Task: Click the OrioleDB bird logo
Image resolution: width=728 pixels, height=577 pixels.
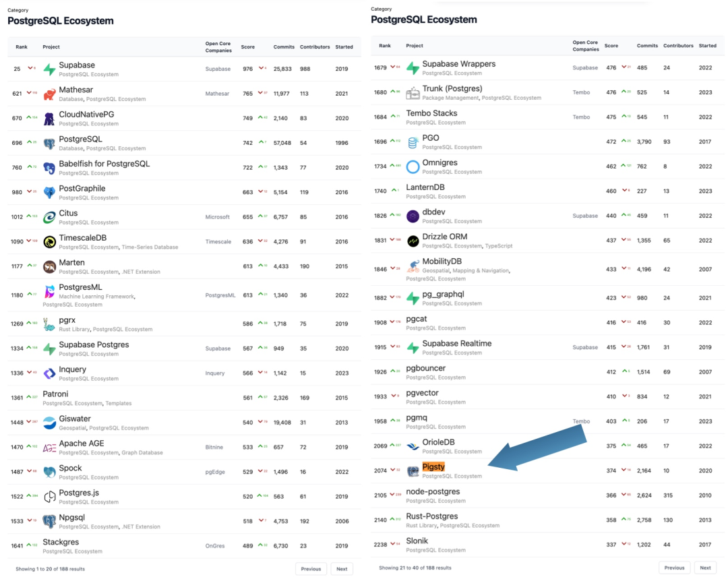Action: [x=413, y=446]
